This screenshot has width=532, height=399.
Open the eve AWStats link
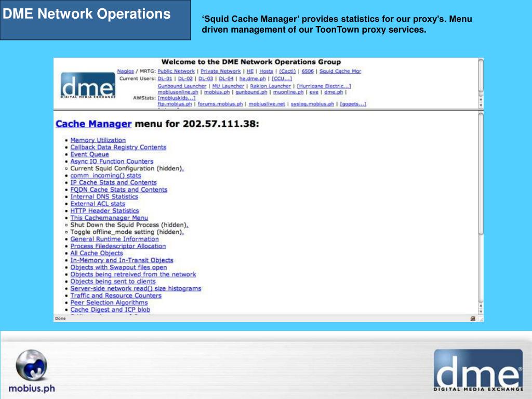tap(314, 92)
